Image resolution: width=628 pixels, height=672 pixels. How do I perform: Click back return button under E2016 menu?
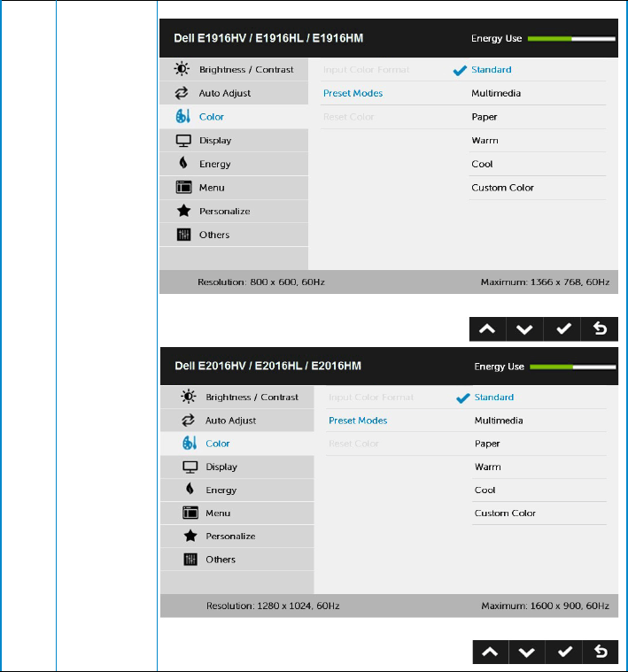pyautogui.click(x=601, y=652)
